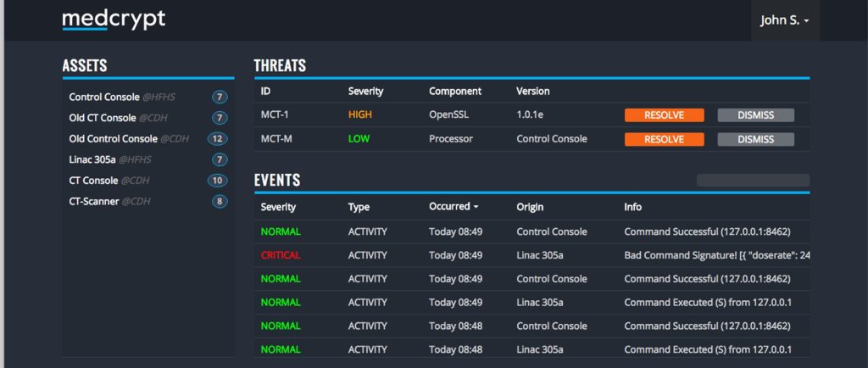Click the HIGH severity label
Image resolution: width=868 pixels, height=368 pixels.
pos(360,115)
